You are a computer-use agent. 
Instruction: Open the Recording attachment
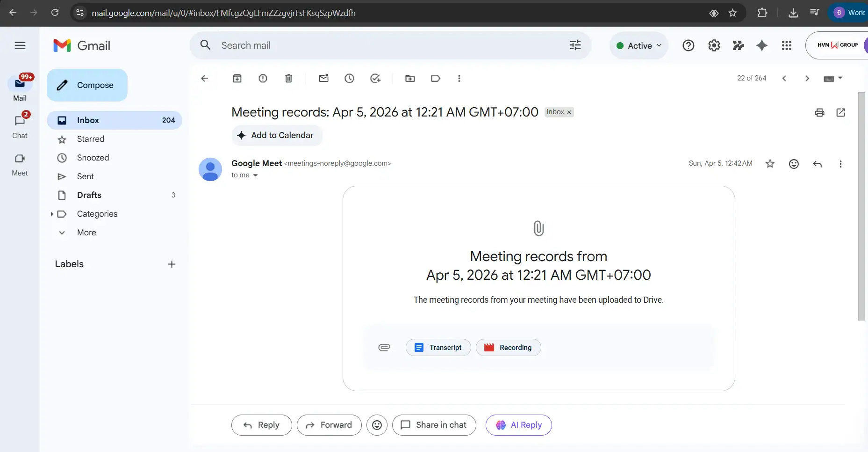(x=508, y=348)
